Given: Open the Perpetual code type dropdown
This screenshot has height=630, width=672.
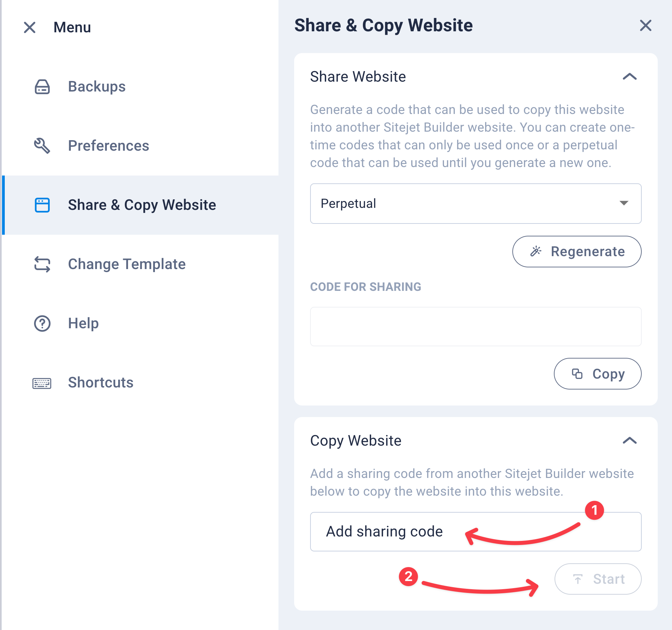Looking at the screenshot, I should click(475, 203).
